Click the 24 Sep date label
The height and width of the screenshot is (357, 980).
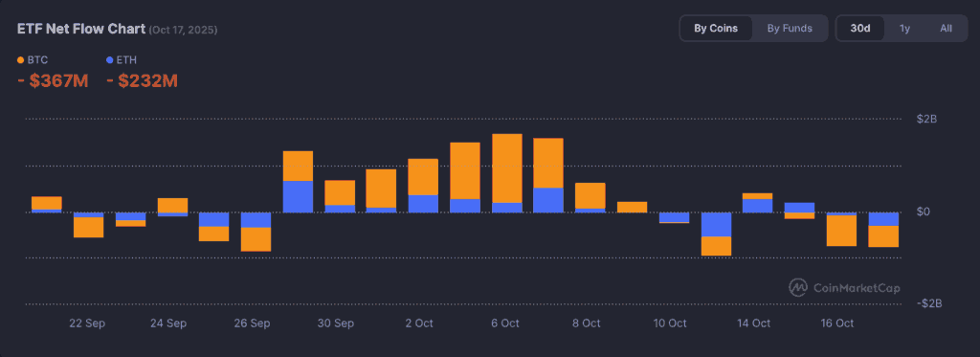[168, 324]
